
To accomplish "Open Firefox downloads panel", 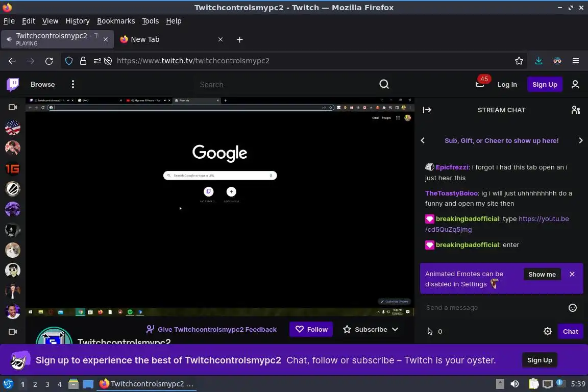I will (x=539, y=61).
